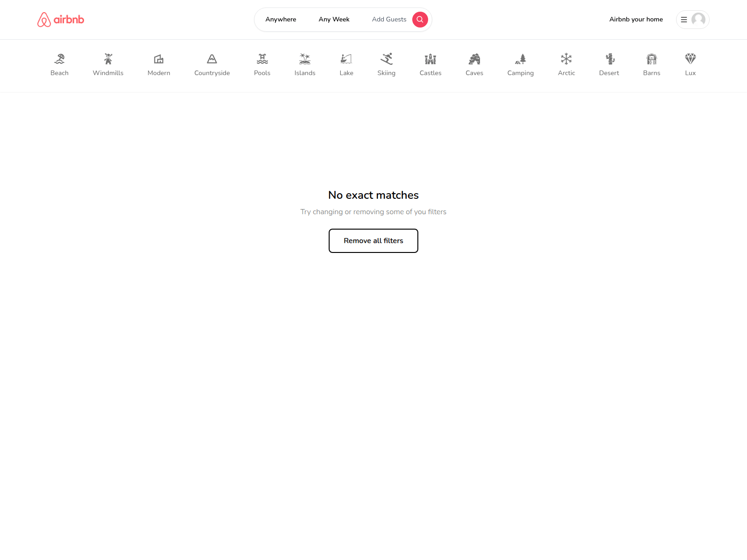Image resolution: width=747 pixels, height=560 pixels.
Task: Switch to the Countryside category tab
Action: [212, 64]
